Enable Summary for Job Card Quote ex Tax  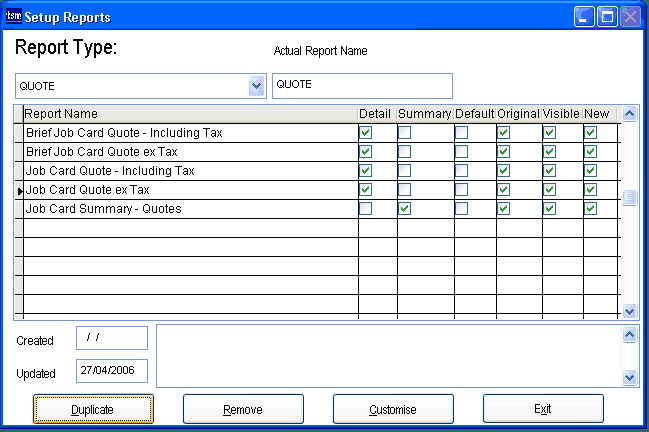point(405,190)
